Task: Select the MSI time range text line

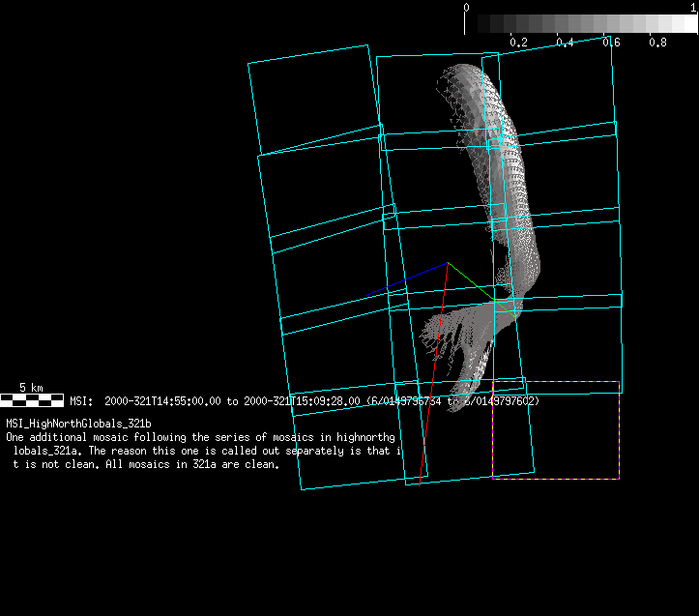Action: pyautogui.click(x=305, y=401)
